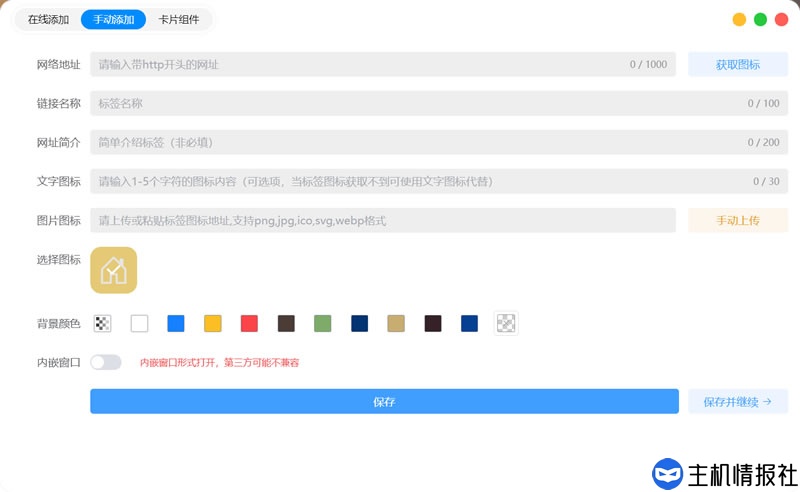Click the 获取图标 button
The height and width of the screenshot is (492, 800).
pos(737,65)
